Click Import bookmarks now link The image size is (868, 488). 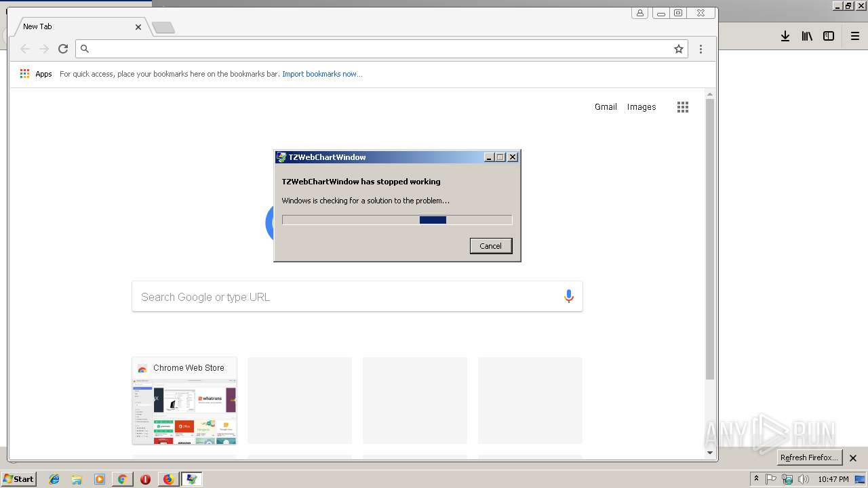pos(322,74)
